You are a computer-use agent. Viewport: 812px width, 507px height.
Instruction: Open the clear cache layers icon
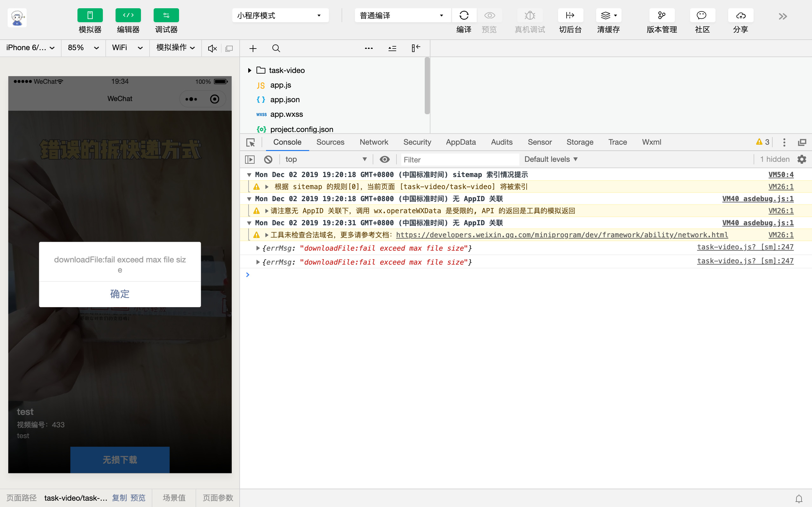tap(605, 16)
